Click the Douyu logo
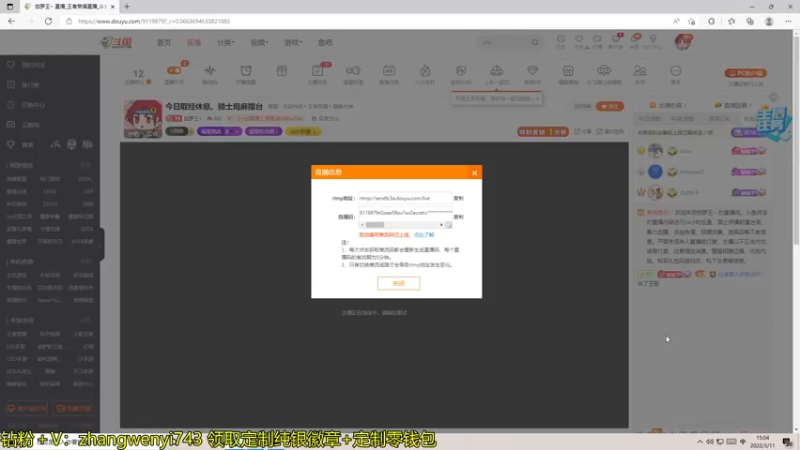 116,42
